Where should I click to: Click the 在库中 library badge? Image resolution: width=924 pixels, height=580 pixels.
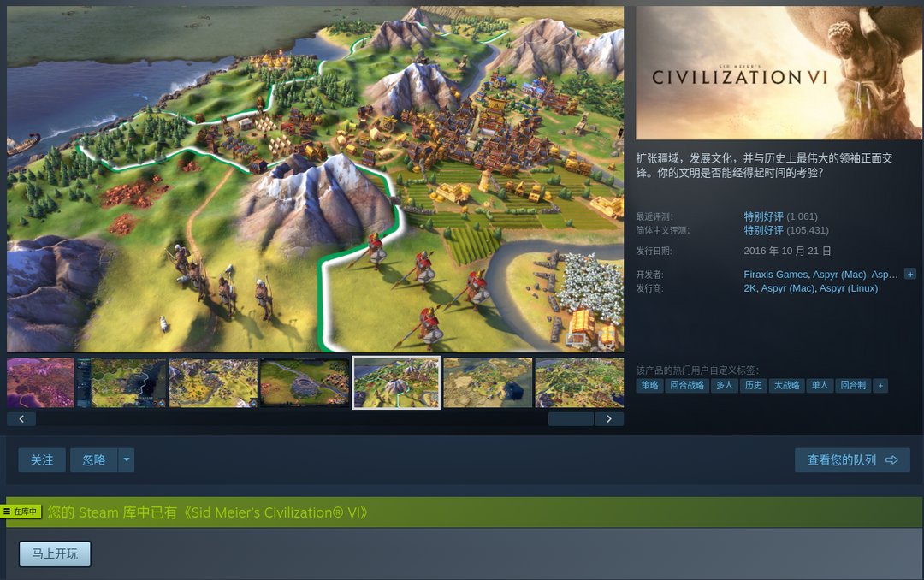(x=21, y=512)
